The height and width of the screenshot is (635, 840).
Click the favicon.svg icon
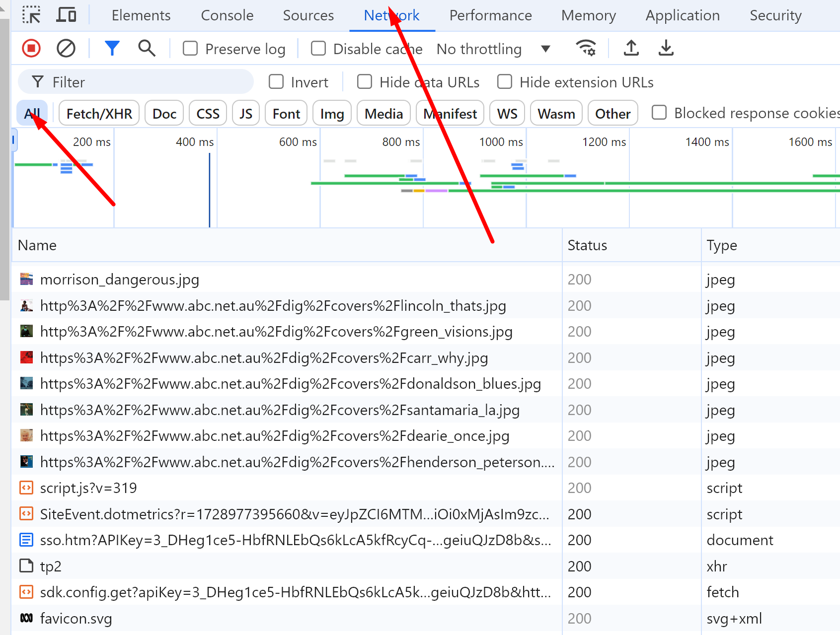point(26,618)
